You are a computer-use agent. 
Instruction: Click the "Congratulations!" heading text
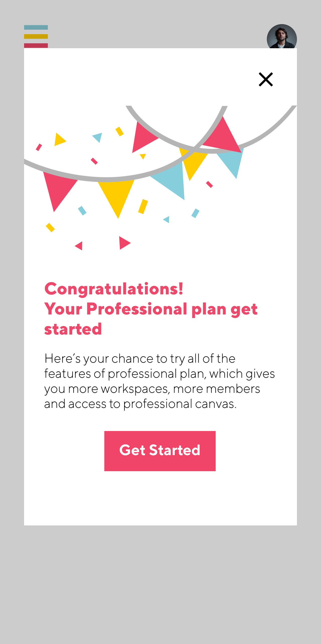pyautogui.click(x=114, y=289)
